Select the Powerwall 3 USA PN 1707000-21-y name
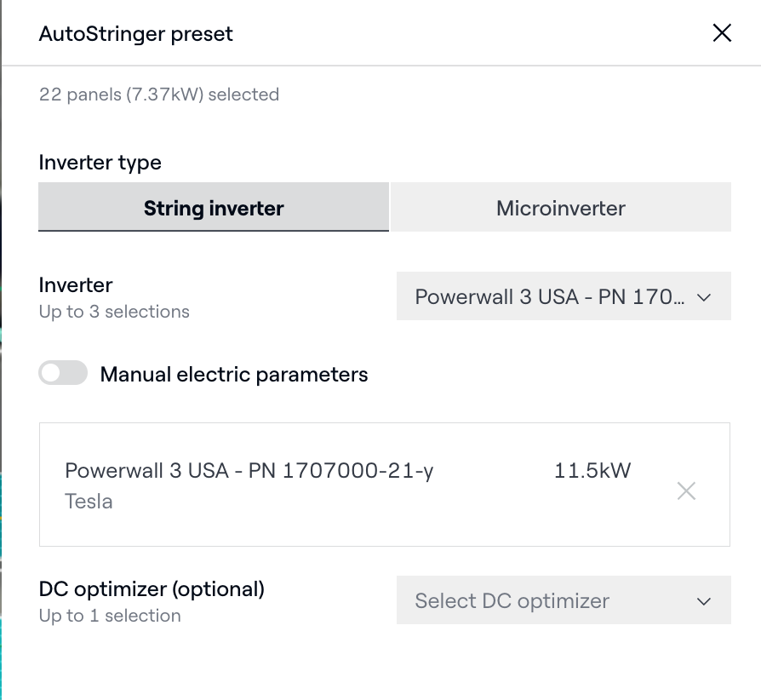Viewport: 761px width, 700px height. coord(249,471)
